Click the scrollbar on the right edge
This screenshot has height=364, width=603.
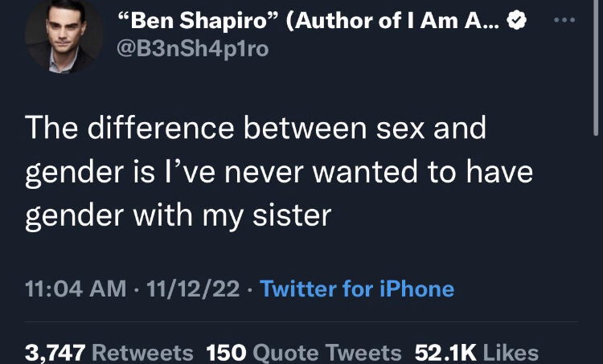pos(596,64)
